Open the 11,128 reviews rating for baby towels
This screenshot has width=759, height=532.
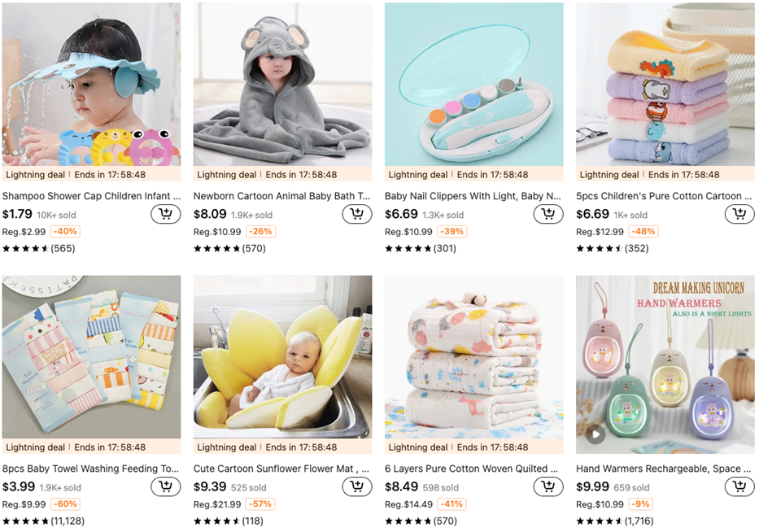tap(44, 521)
